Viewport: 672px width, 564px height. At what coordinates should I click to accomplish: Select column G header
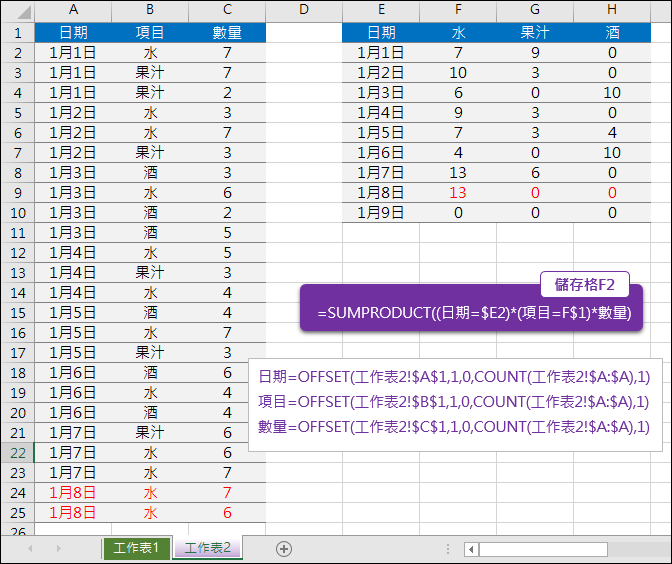point(534,10)
